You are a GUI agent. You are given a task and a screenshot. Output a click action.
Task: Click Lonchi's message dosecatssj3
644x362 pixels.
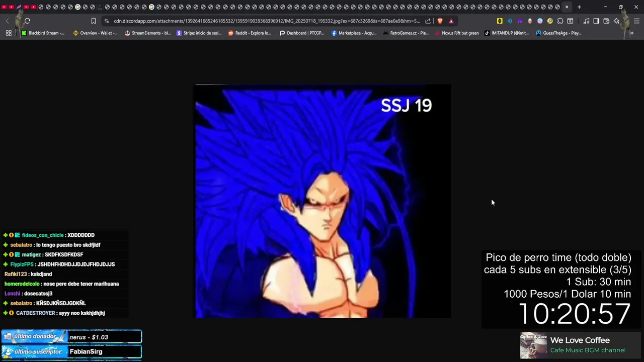pos(38,294)
